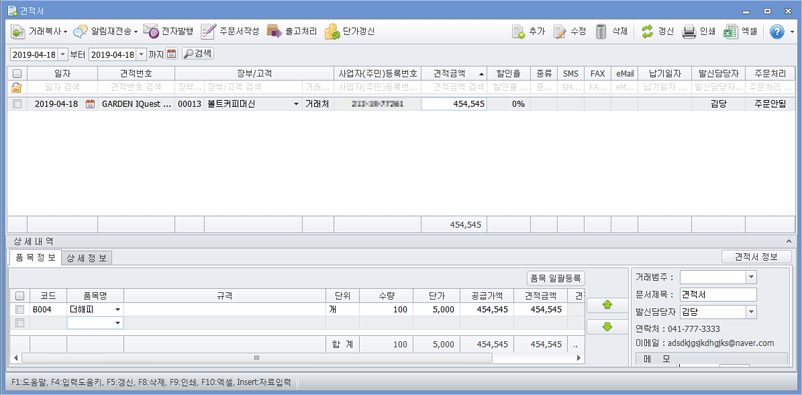Image resolution: width=802 pixels, height=395 pixels.
Task: Click calendar icon in 2019-04-18 row
Action: (91, 104)
